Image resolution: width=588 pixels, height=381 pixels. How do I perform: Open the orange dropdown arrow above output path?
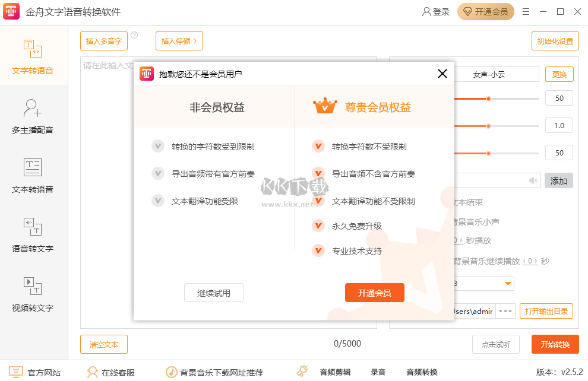[508, 283]
